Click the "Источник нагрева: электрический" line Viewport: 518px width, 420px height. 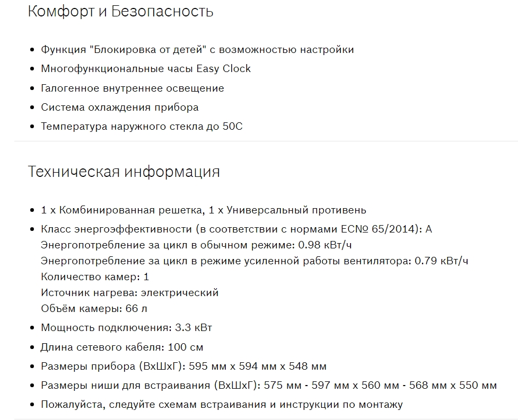(129, 292)
